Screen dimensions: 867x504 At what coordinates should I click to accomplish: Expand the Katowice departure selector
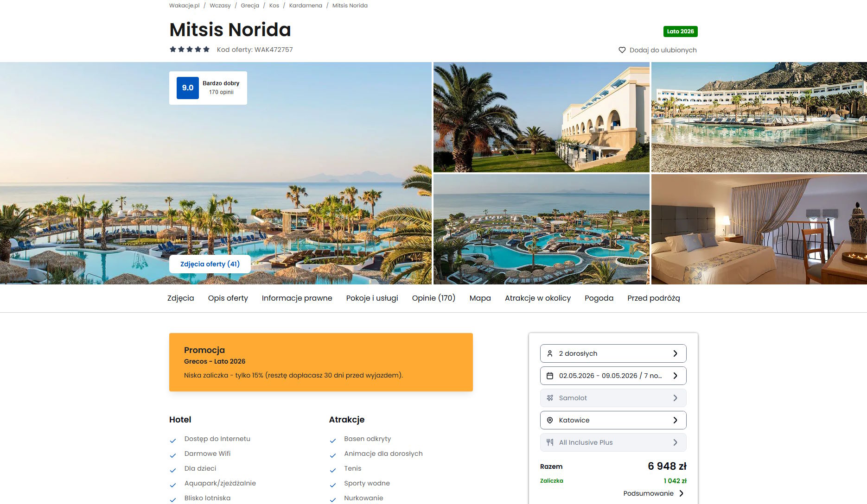613,420
